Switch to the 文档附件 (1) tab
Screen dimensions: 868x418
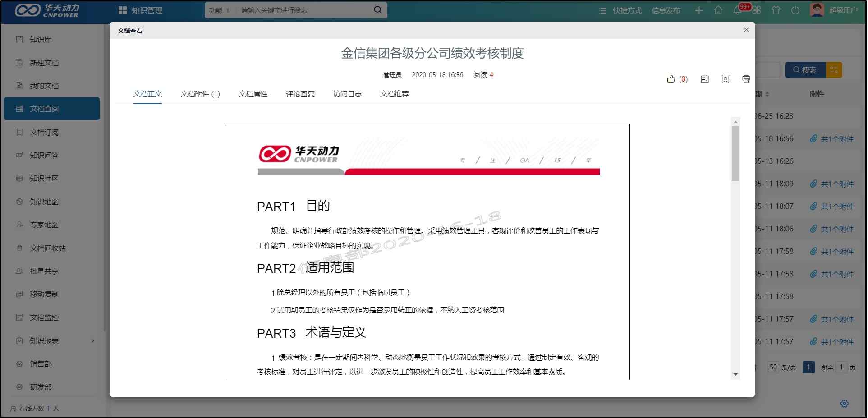[200, 94]
